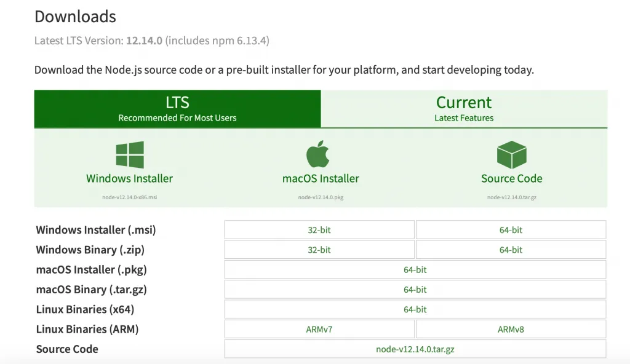Download Linux Binaries (x64) 64-bit
Viewport: 630px width, 364px height.
point(415,309)
